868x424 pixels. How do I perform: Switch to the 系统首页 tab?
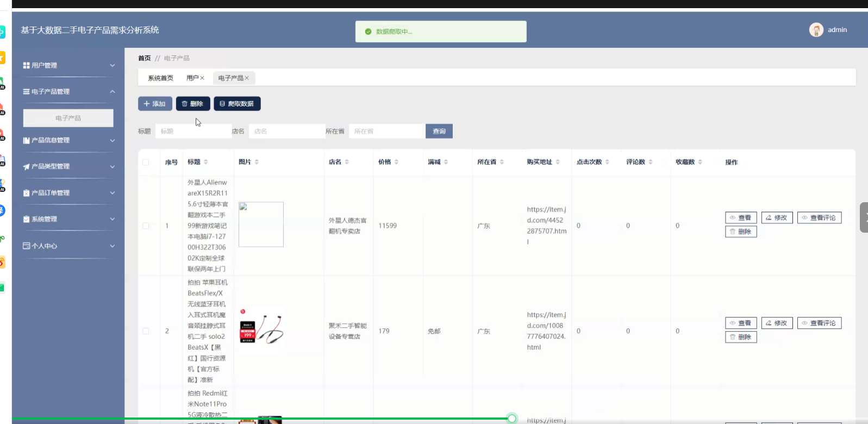[160, 78]
